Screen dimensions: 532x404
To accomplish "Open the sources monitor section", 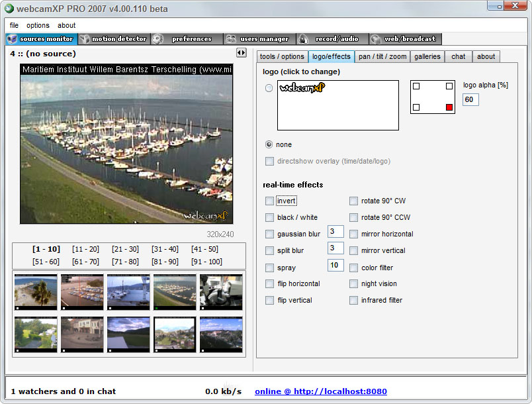I will tap(42, 39).
